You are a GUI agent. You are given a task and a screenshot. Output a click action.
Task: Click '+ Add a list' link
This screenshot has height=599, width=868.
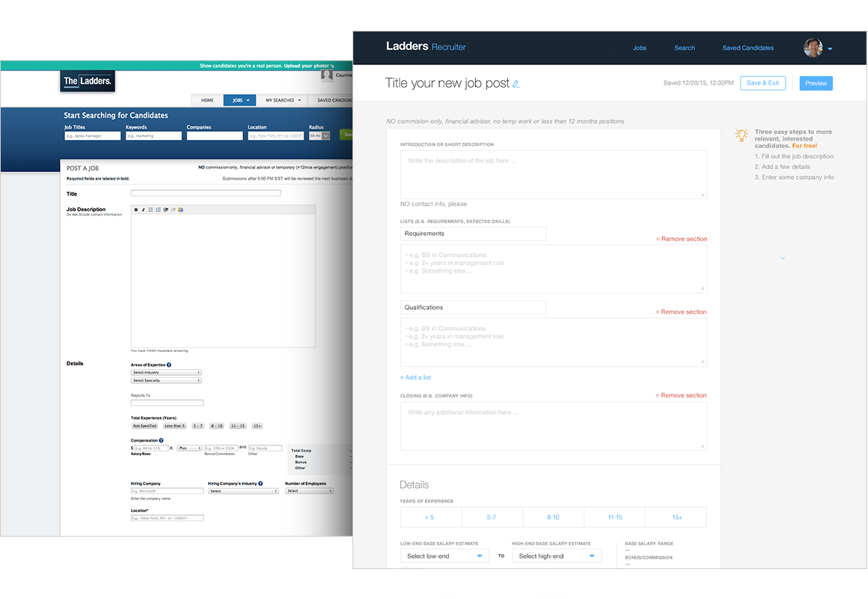pos(416,377)
